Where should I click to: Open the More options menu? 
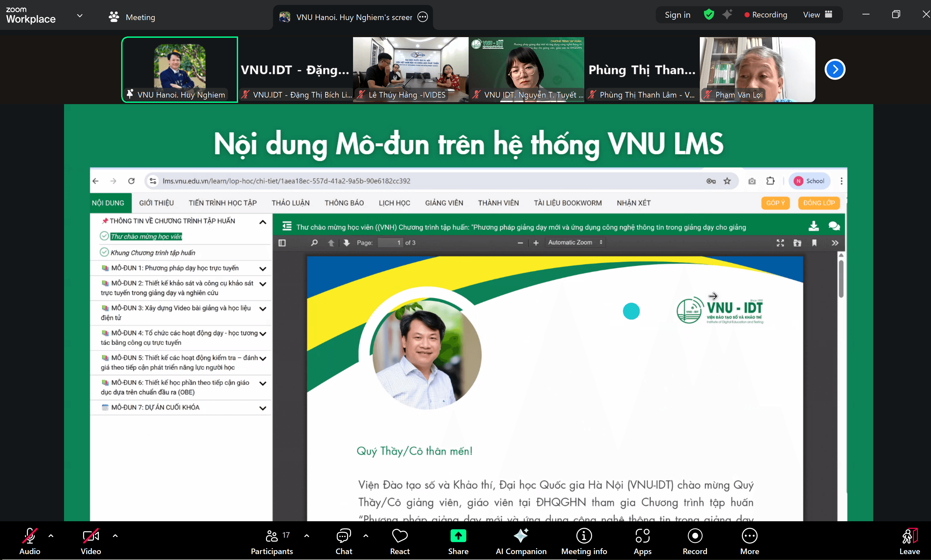[749, 542]
